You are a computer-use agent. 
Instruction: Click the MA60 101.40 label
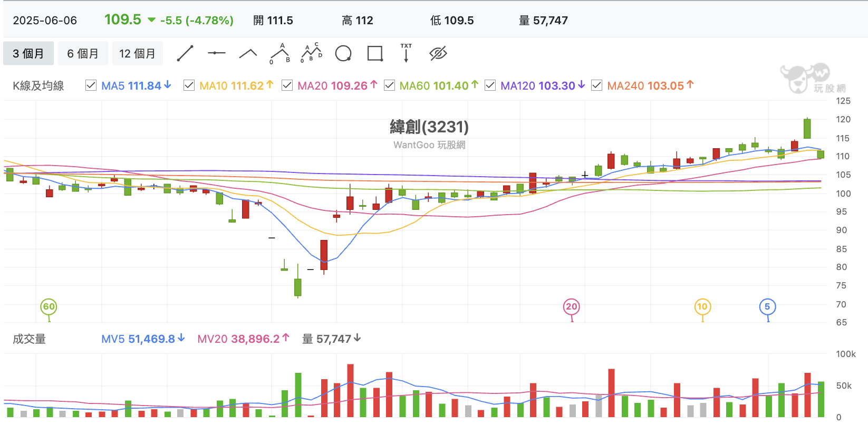tap(439, 85)
